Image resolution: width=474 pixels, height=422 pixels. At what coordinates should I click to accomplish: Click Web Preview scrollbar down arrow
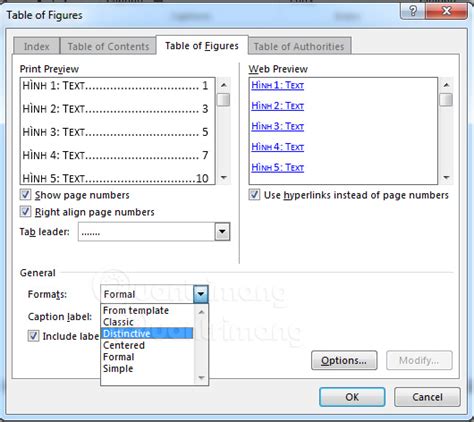[446, 177]
